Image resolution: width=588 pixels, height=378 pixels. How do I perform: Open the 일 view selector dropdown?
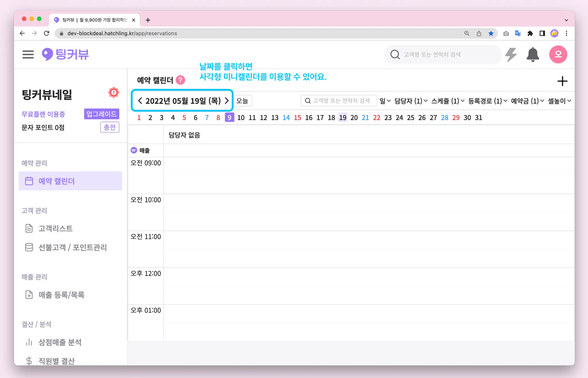385,101
